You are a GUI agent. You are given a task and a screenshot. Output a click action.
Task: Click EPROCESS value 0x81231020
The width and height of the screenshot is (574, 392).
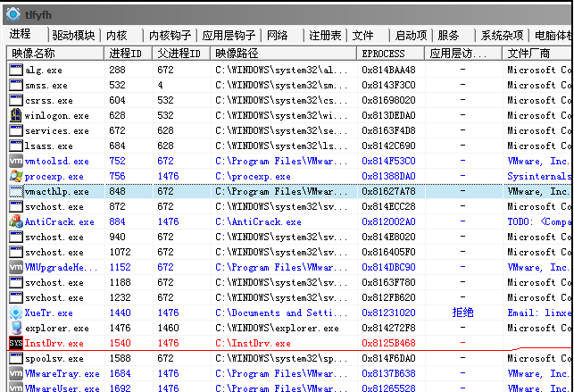click(389, 313)
